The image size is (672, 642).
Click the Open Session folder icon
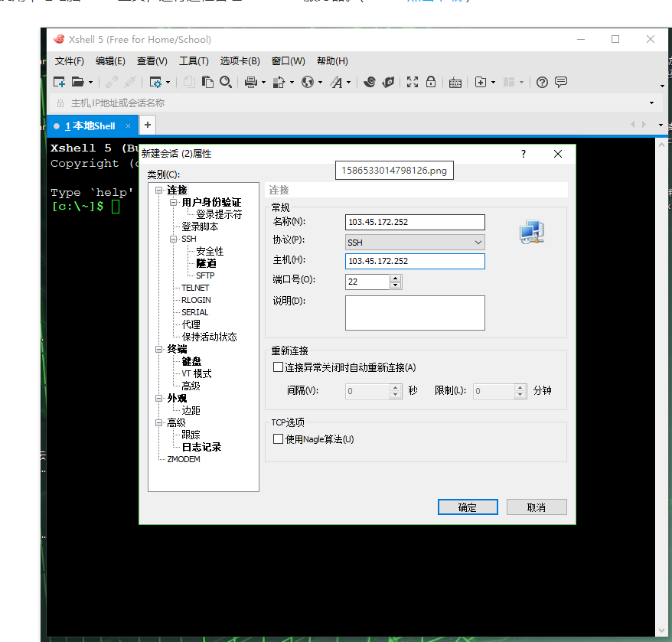77,82
